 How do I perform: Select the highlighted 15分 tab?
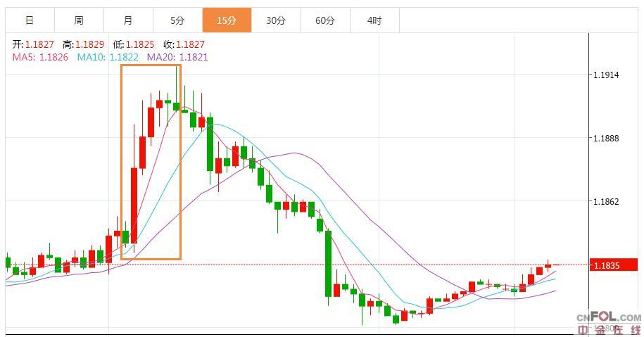(x=227, y=20)
